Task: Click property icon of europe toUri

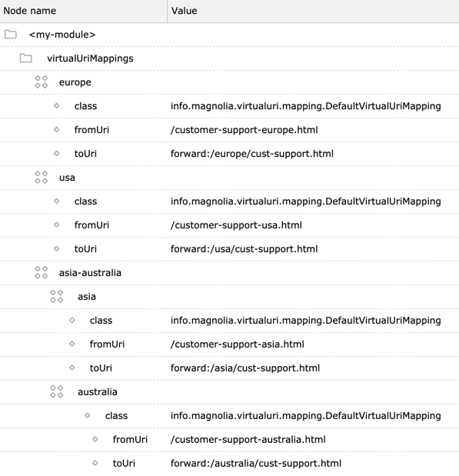Action: click(x=57, y=153)
